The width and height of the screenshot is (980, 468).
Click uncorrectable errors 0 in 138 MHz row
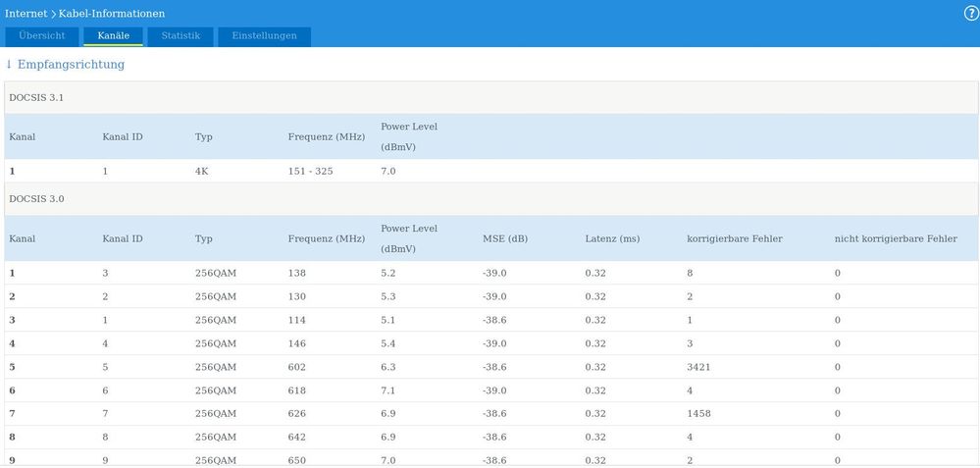click(838, 273)
